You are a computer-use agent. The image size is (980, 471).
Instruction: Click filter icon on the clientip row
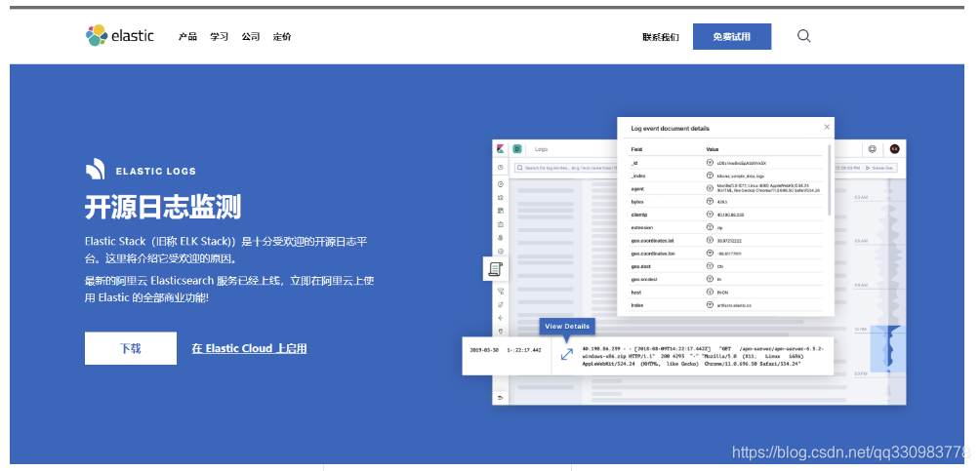[x=710, y=215]
